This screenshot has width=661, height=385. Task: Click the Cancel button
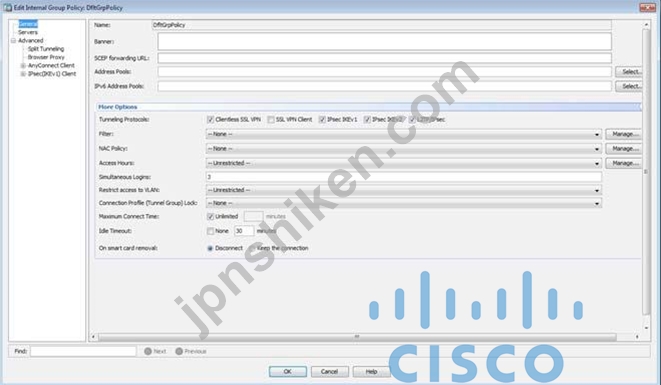(329, 372)
